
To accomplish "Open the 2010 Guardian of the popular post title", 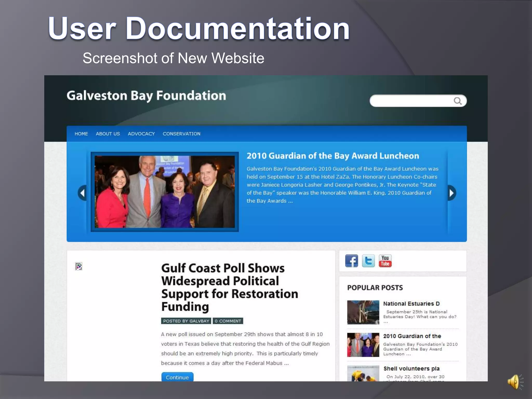I will pos(412,336).
